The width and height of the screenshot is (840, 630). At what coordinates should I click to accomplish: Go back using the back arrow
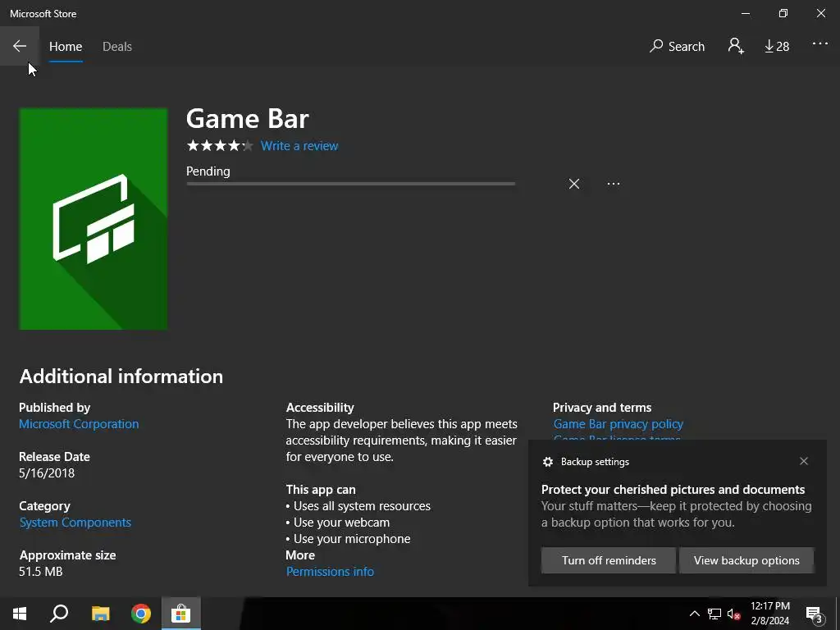20,46
